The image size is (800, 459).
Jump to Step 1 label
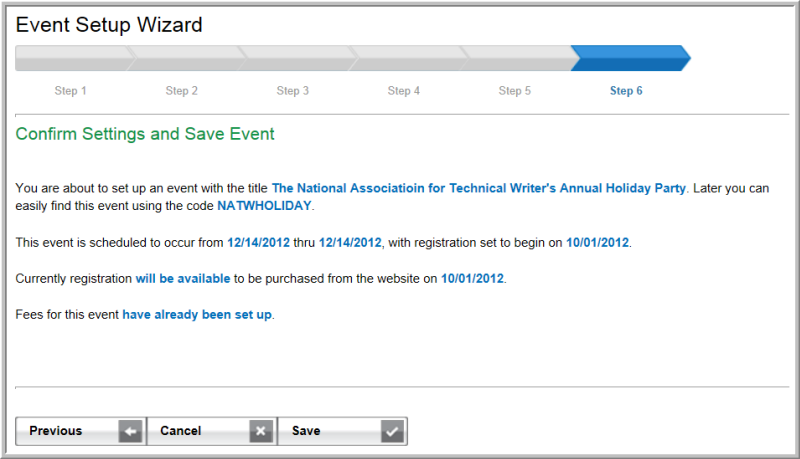(70, 91)
